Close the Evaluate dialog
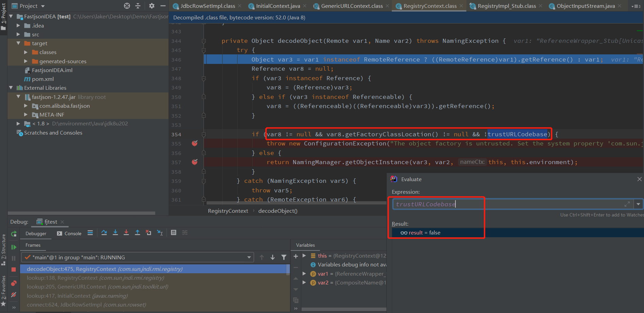Screen dimensions: 644x313 click(640, 179)
